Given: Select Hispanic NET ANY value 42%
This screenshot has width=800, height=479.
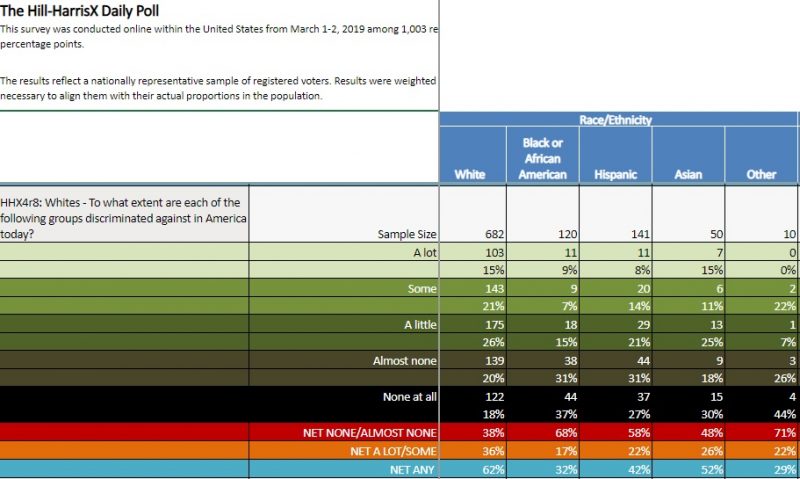Looking at the screenshot, I should (639, 470).
